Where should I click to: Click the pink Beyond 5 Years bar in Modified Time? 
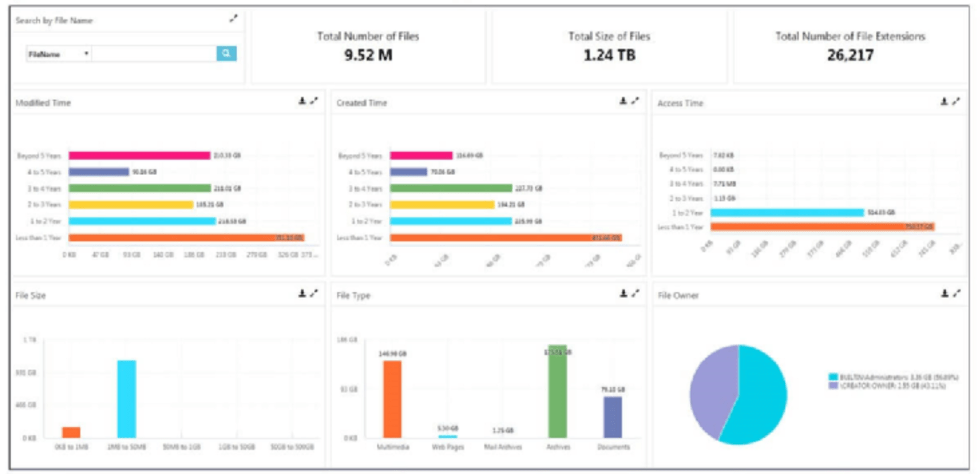tap(139, 155)
